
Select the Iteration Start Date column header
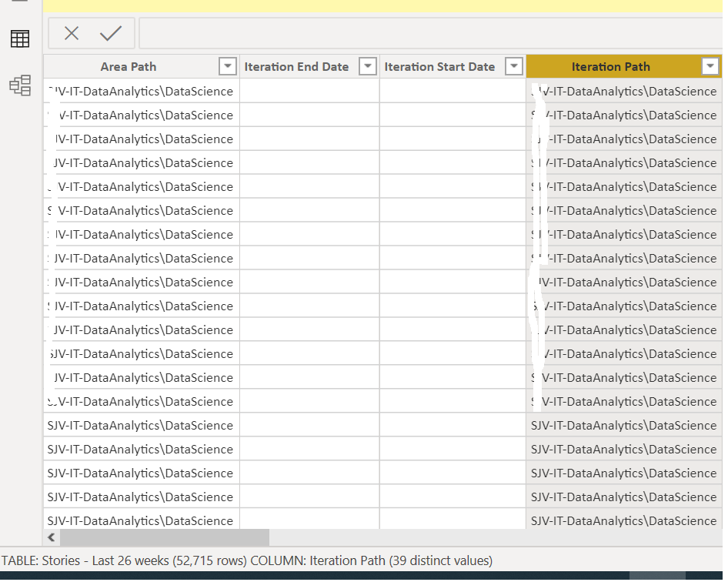(x=441, y=66)
